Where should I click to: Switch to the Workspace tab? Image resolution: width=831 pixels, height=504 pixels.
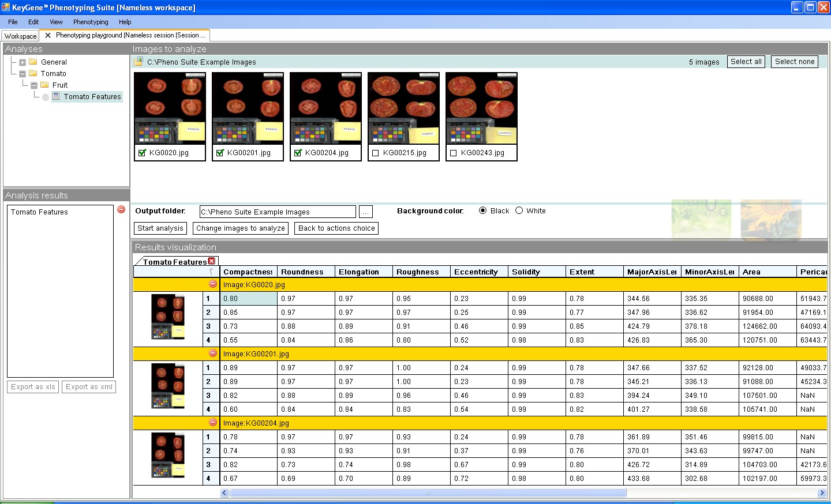[x=21, y=36]
